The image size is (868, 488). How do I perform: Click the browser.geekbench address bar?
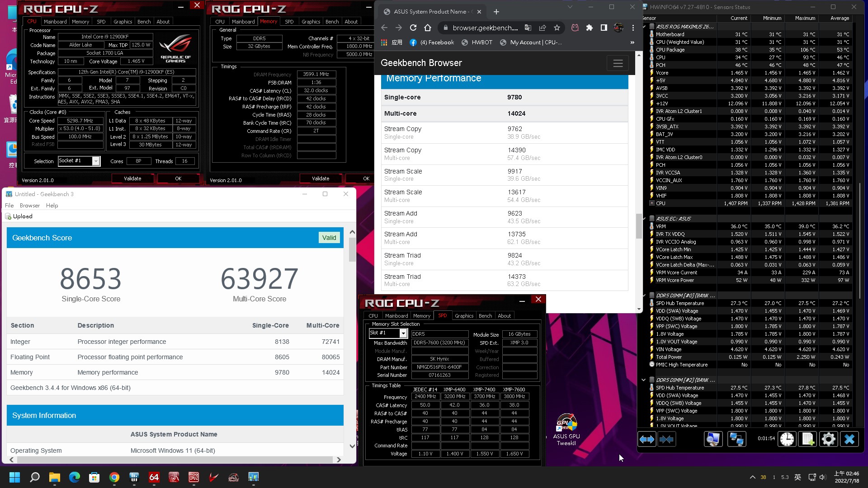coord(485,28)
